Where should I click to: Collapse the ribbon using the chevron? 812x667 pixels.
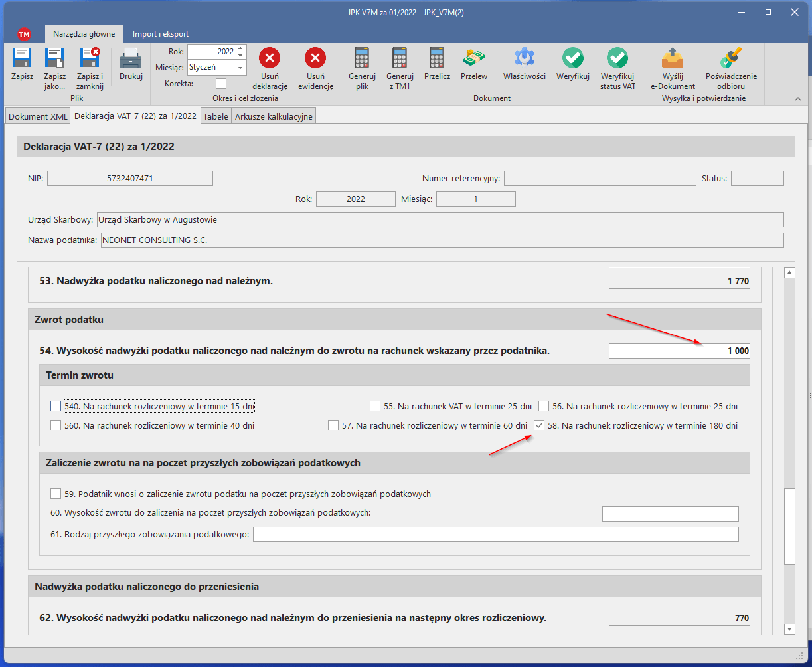[798, 99]
